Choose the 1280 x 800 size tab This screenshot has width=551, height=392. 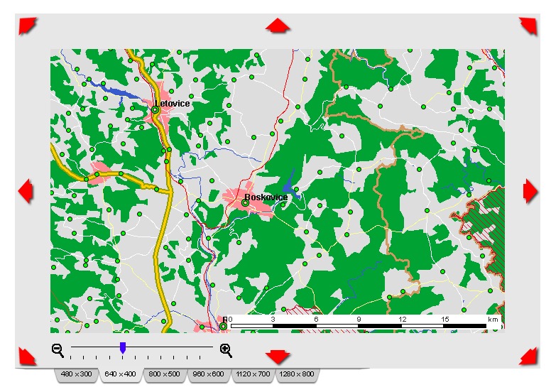pos(297,374)
